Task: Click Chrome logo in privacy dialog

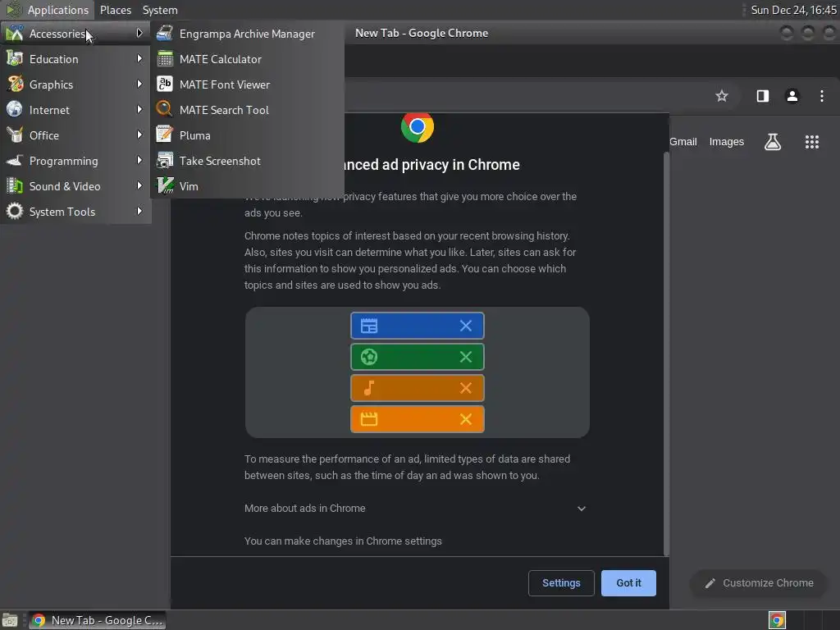Action: pos(418,127)
